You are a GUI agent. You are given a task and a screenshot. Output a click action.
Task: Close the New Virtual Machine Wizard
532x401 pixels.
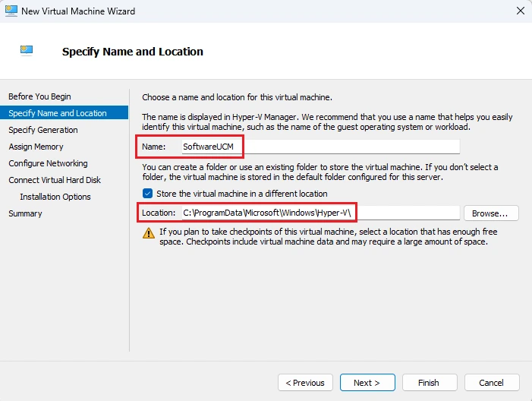point(521,11)
